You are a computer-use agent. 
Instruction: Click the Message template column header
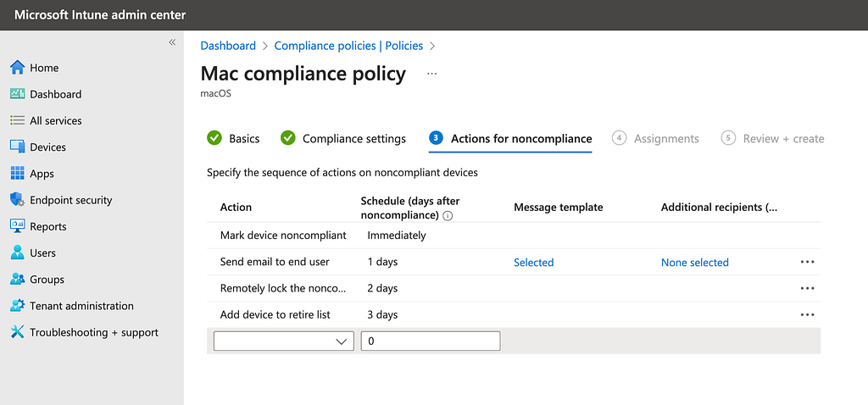pos(559,208)
